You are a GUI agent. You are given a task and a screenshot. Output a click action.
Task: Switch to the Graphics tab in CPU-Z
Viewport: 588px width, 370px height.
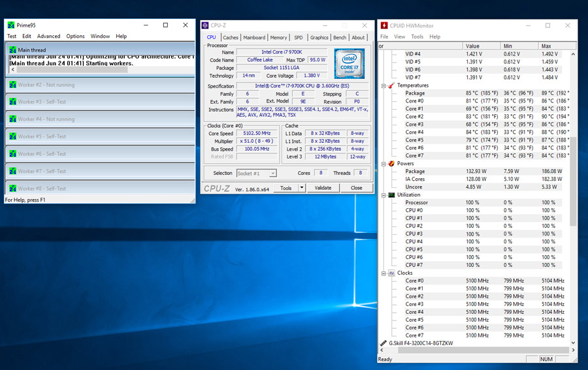319,37
